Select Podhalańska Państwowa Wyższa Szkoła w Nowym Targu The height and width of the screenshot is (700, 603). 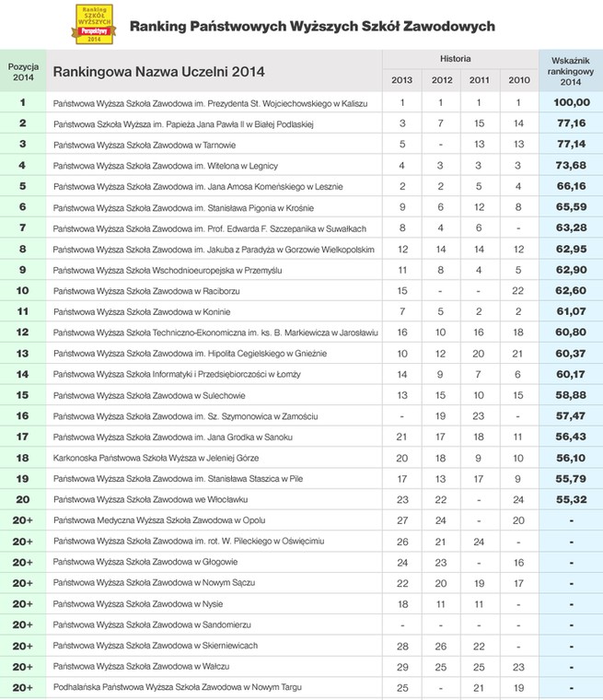(178, 687)
